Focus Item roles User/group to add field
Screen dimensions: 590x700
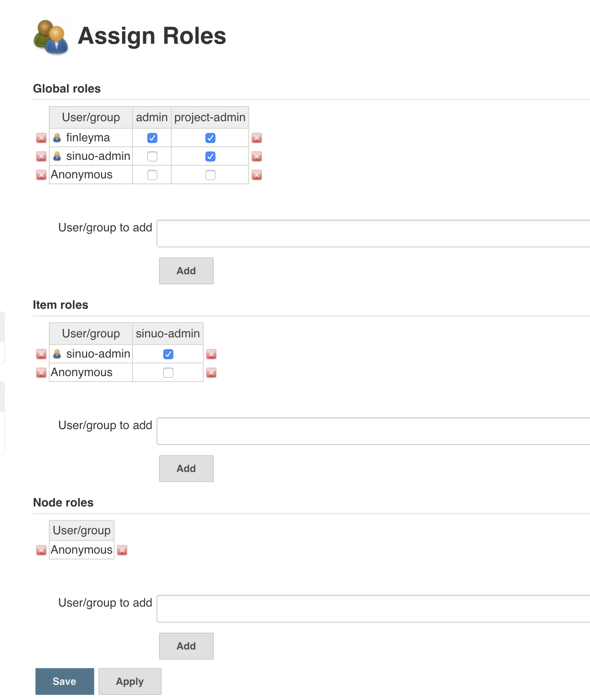pos(373,431)
